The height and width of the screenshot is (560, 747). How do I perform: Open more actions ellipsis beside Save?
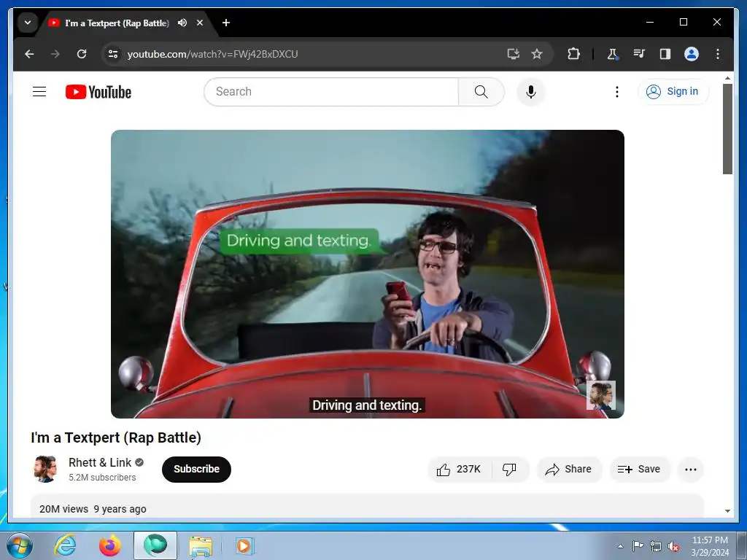pos(690,470)
